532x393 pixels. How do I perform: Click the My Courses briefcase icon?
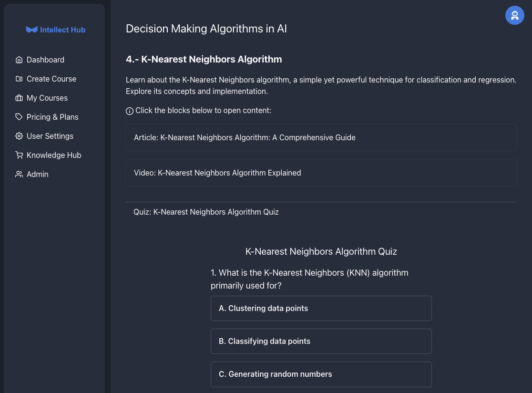pos(19,98)
